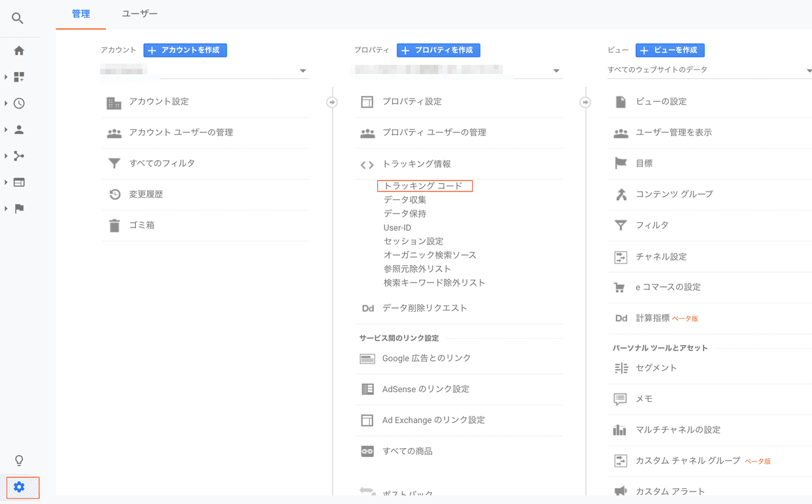Click the アカウントを作成 button
Screen dimensions: 812x504
[185, 50]
